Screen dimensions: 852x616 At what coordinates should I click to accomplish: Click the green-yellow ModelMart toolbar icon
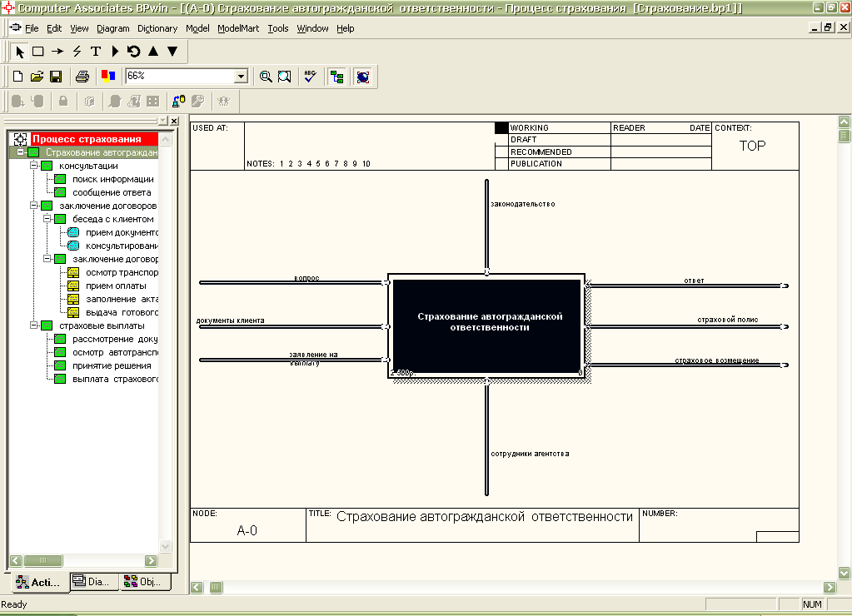coord(179,101)
